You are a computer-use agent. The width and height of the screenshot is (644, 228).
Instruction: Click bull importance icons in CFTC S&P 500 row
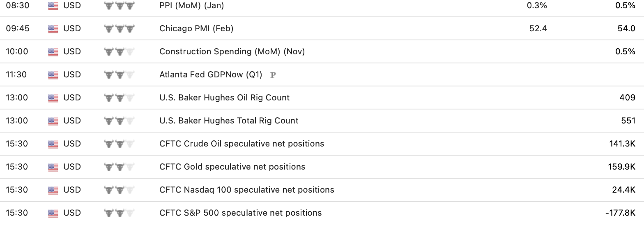point(119,213)
